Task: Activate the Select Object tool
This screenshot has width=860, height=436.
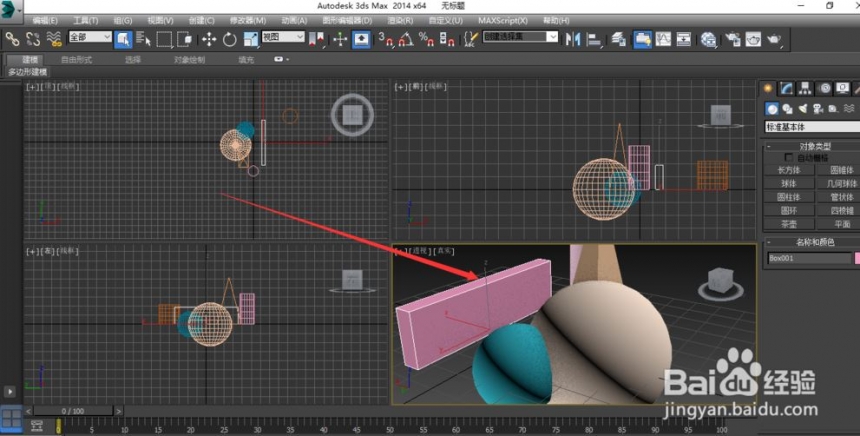Action: 123,39
